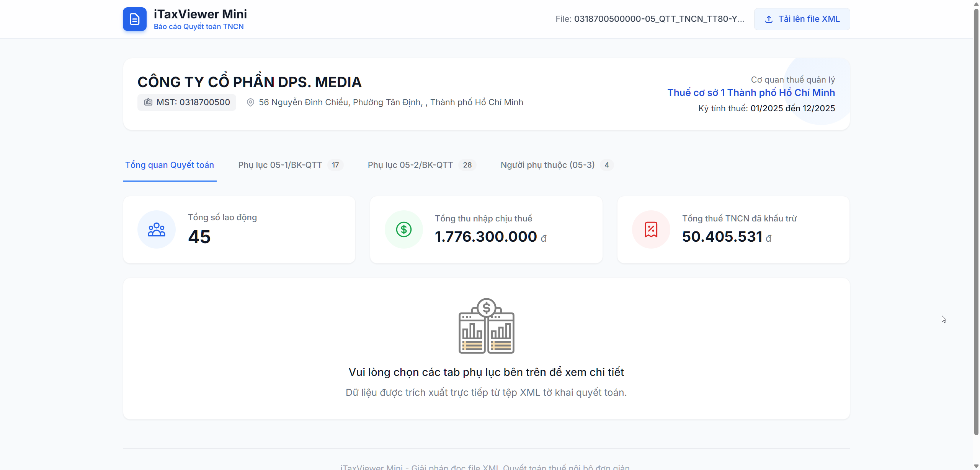980x470 pixels.
Task: Click the MST: 0318700500 tag
Action: (187, 102)
